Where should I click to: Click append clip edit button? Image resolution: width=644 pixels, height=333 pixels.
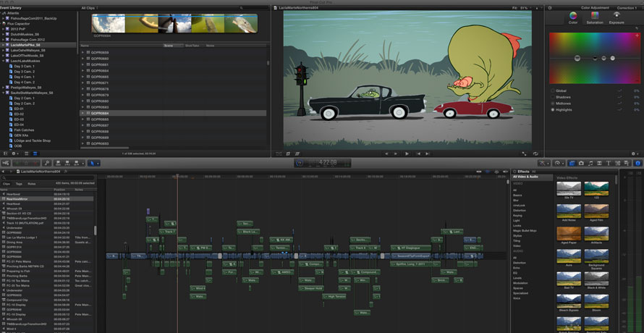[x=77, y=163]
